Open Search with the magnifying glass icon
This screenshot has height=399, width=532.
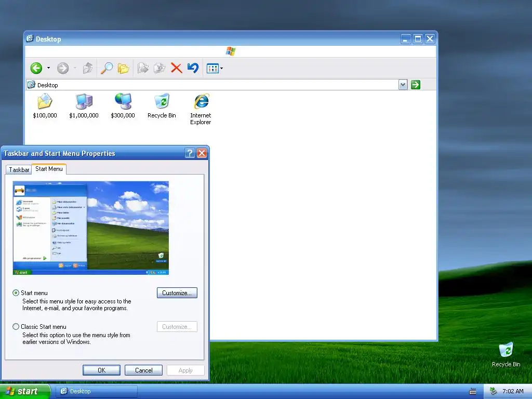click(107, 68)
